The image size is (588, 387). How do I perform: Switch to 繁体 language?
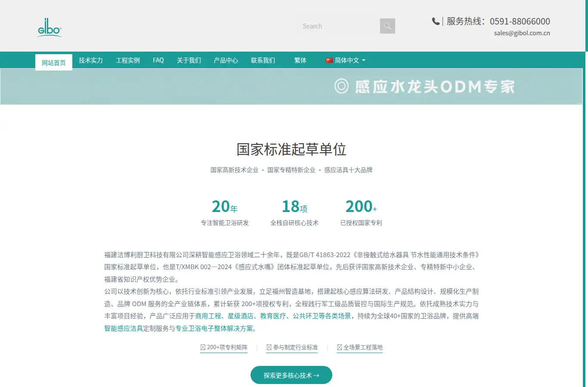300,60
